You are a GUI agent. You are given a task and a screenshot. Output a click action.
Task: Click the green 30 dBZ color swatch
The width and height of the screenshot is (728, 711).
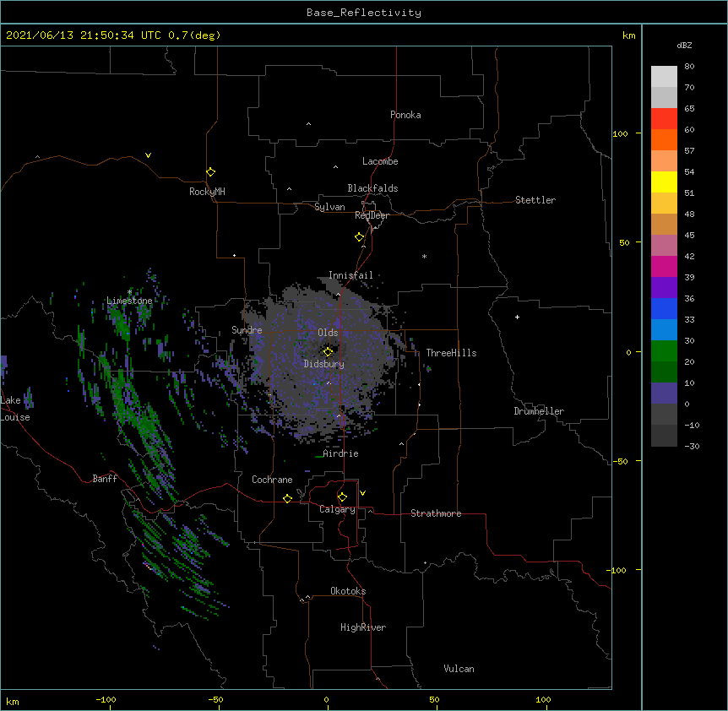664,351
